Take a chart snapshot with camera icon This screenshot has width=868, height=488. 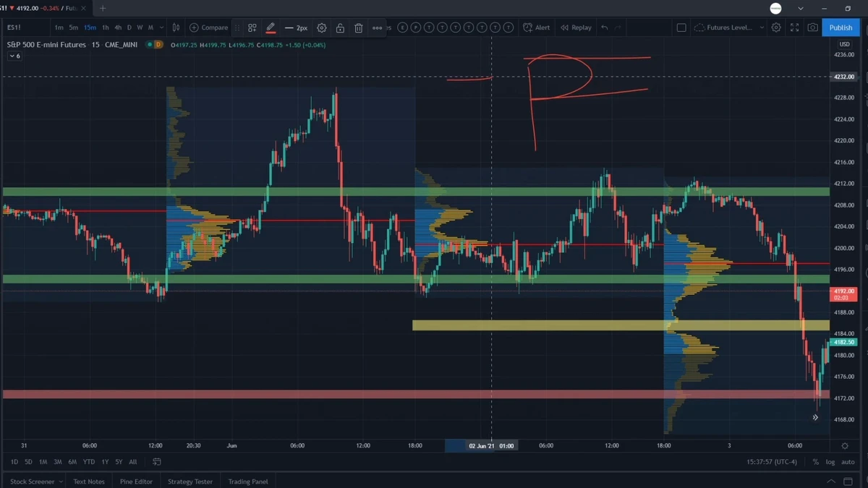coord(813,27)
